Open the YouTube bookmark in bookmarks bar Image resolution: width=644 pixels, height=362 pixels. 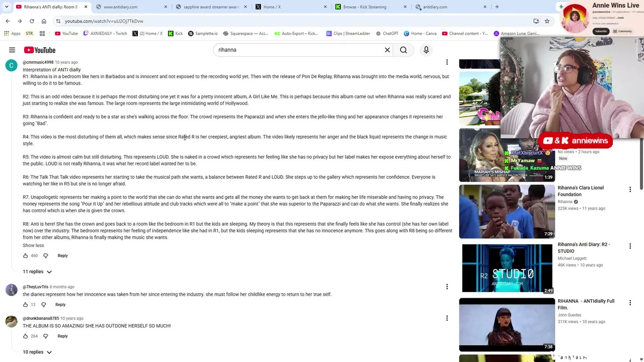66,34
